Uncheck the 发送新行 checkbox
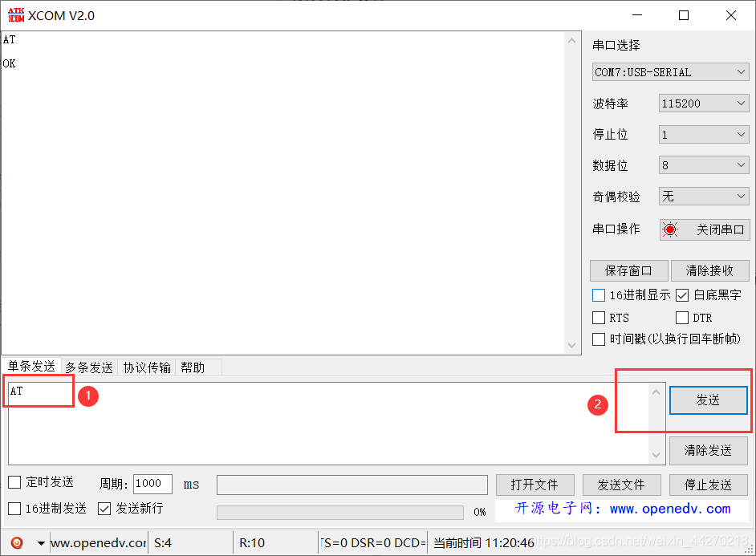The height and width of the screenshot is (556, 756). [104, 509]
